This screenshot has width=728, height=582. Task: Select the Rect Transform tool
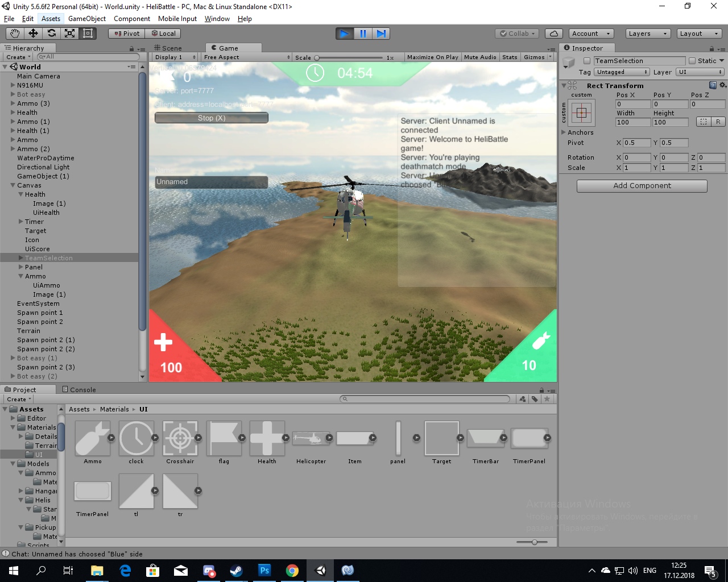88,34
